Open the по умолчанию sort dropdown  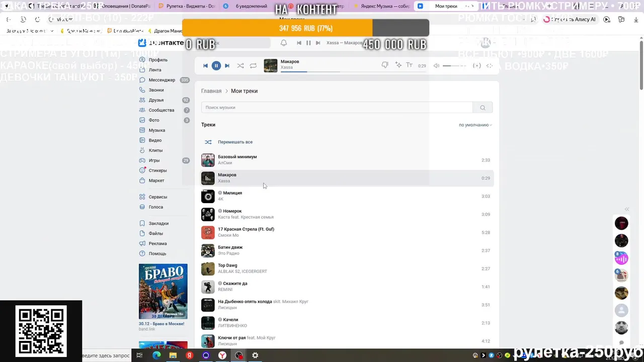click(x=475, y=125)
